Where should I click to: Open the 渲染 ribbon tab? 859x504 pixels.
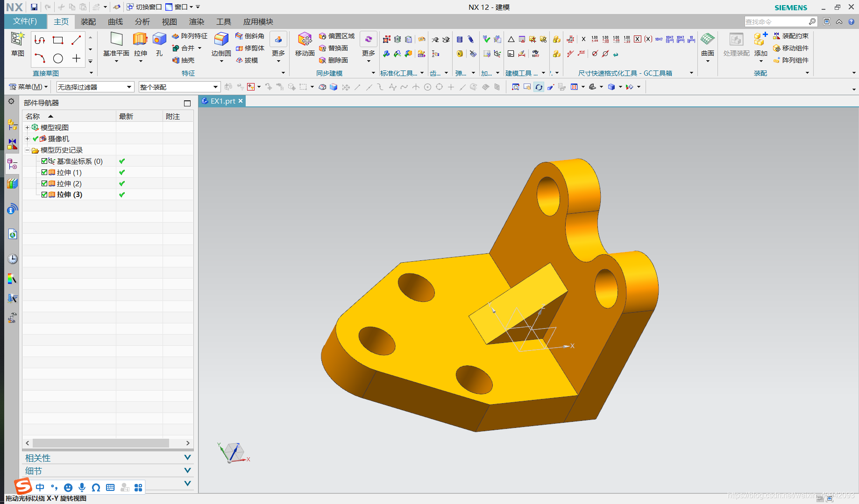[197, 21]
